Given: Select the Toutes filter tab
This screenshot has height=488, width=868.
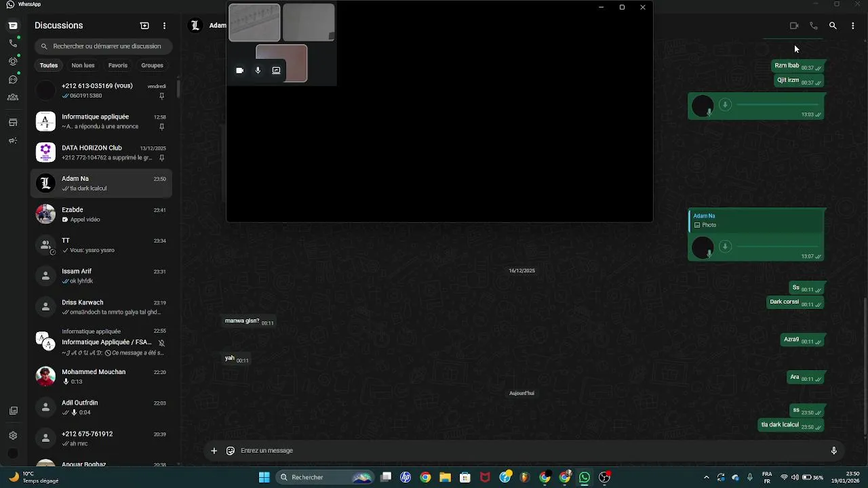Looking at the screenshot, I should click(x=49, y=66).
